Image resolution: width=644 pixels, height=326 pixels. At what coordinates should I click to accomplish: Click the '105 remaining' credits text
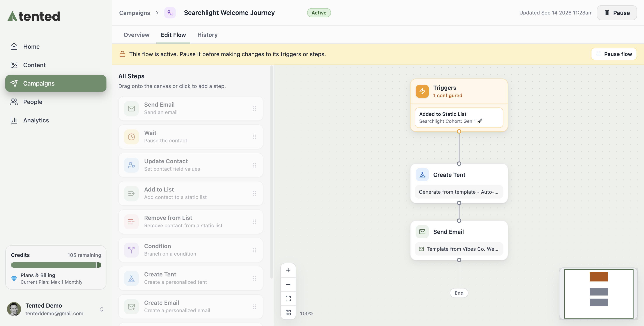tap(84, 255)
